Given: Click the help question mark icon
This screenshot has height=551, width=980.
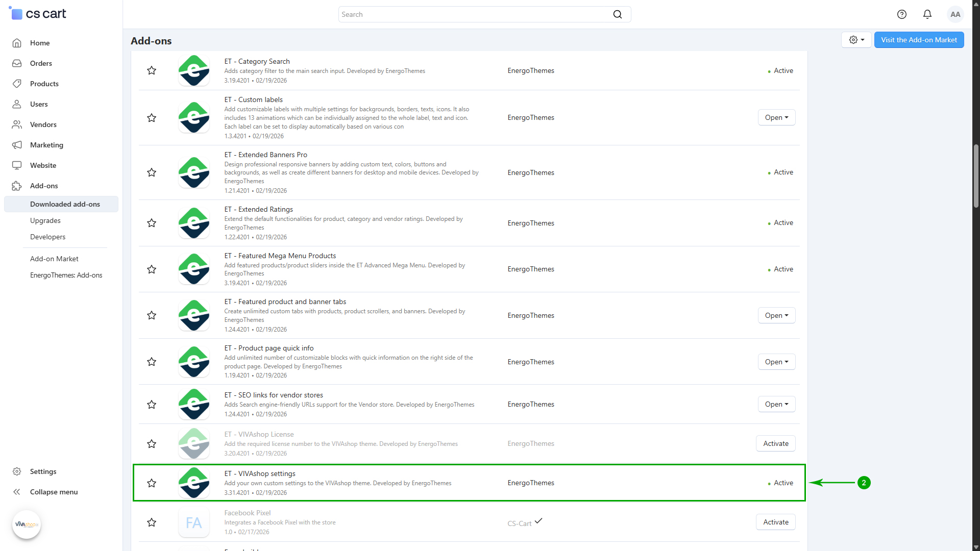Looking at the screenshot, I should tap(902, 14).
